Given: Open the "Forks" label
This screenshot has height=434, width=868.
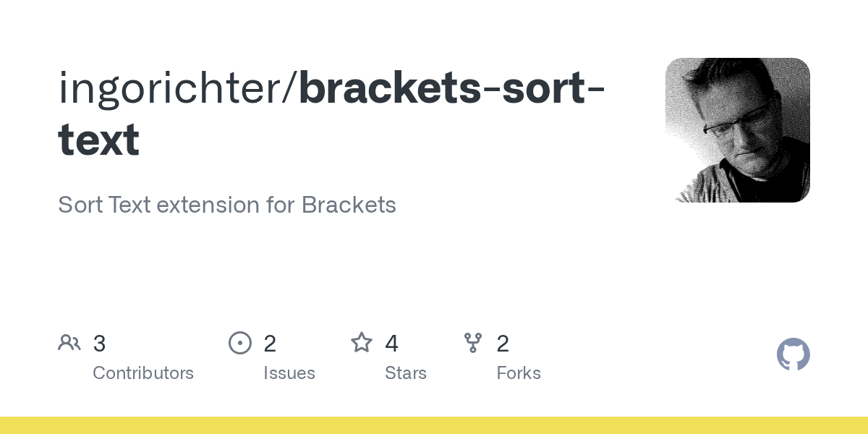Looking at the screenshot, I should 519,373.
